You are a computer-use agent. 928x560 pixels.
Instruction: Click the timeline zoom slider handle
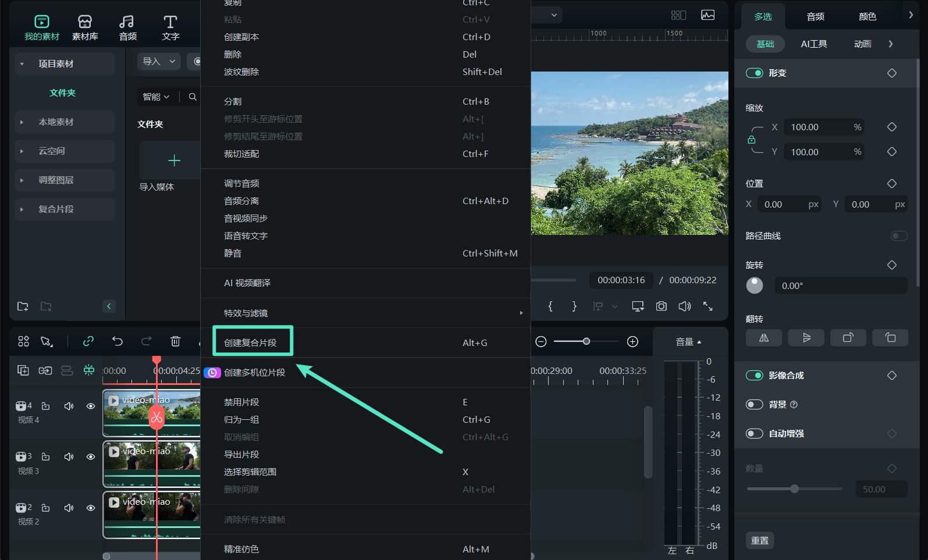[586, 341]
